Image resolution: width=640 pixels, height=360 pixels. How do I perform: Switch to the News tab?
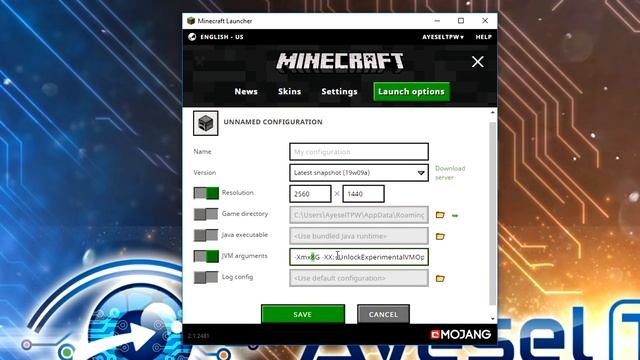pyautogui.click(x=246, y=91)
